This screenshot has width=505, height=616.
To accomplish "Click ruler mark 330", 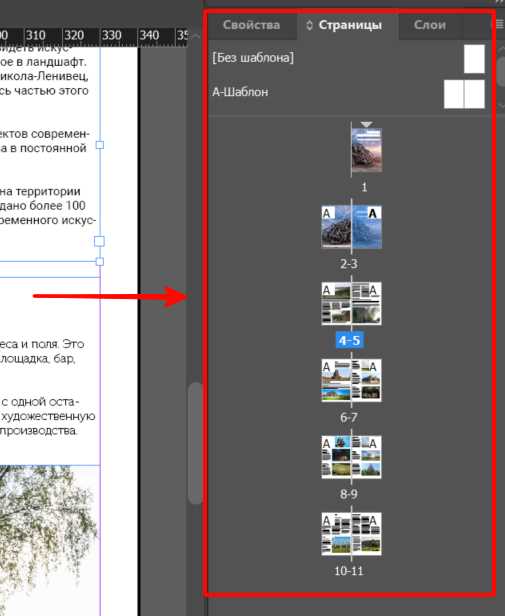I will (x=112, y=36).
